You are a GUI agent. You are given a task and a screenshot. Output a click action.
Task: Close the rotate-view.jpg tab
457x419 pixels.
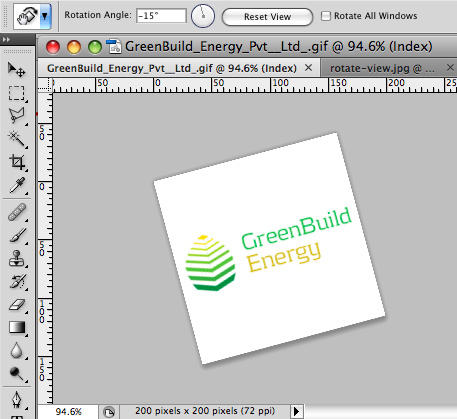[450, 68]
